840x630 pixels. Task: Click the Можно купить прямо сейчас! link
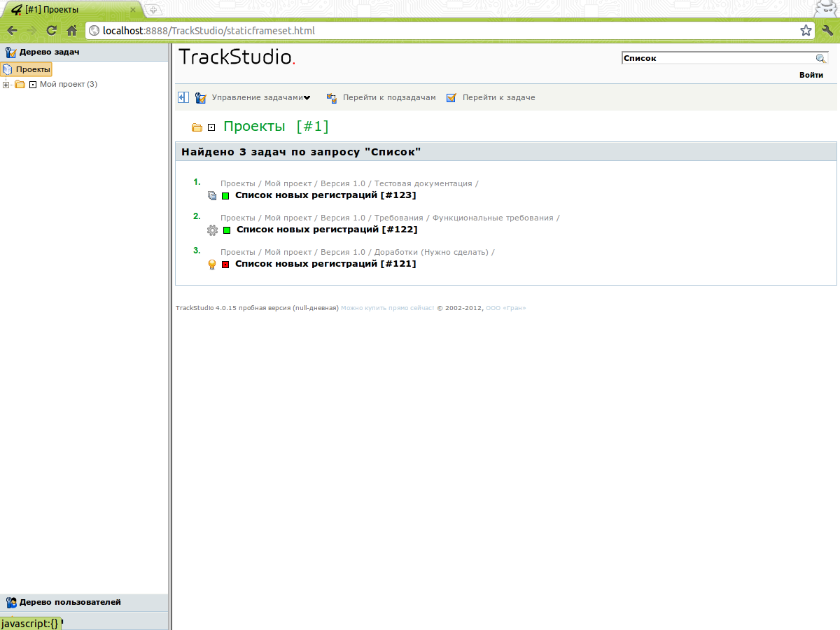coord(387,308)
